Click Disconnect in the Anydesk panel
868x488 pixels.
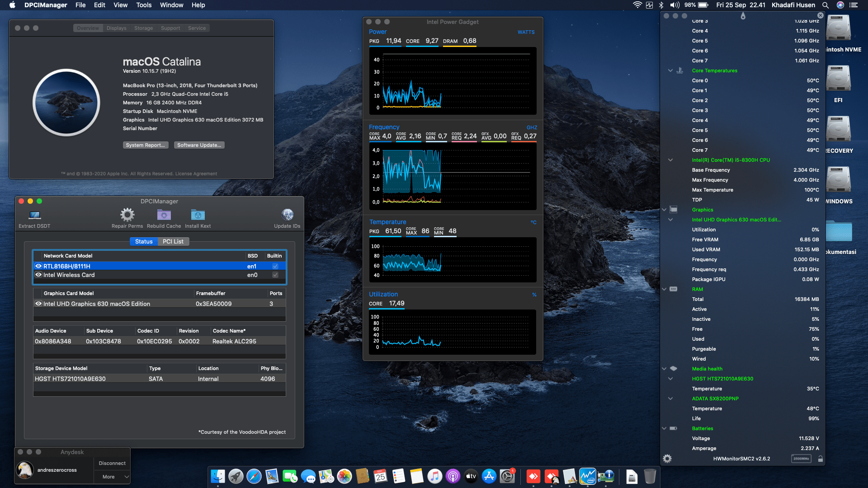[x=112, y=463]
